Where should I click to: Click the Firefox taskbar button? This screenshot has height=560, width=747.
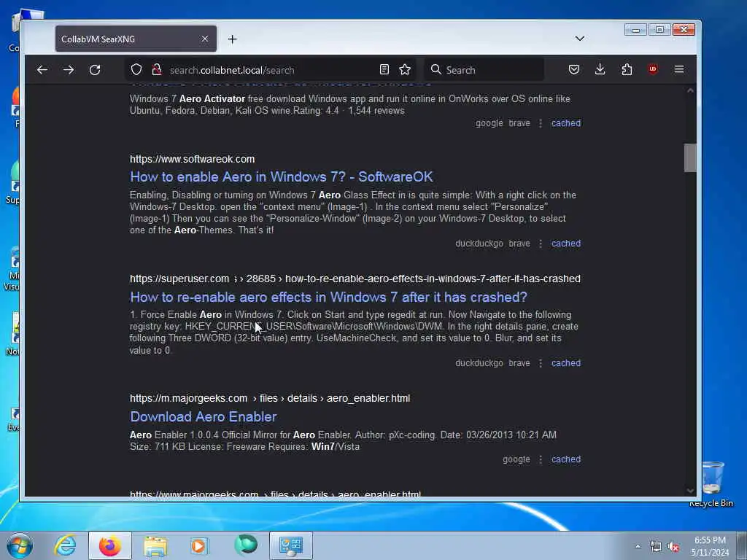(110, 545)
